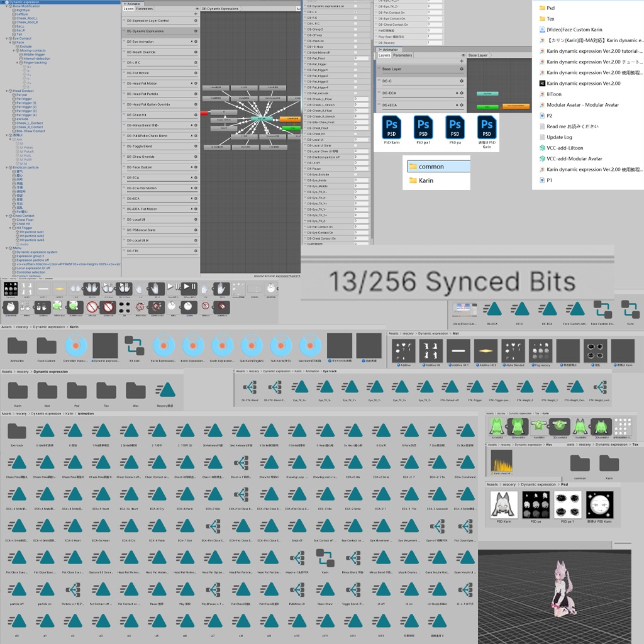The image size is (644, 644).
Task: Select Eye_TK_X+ animation clip
Action: [300, 390]
